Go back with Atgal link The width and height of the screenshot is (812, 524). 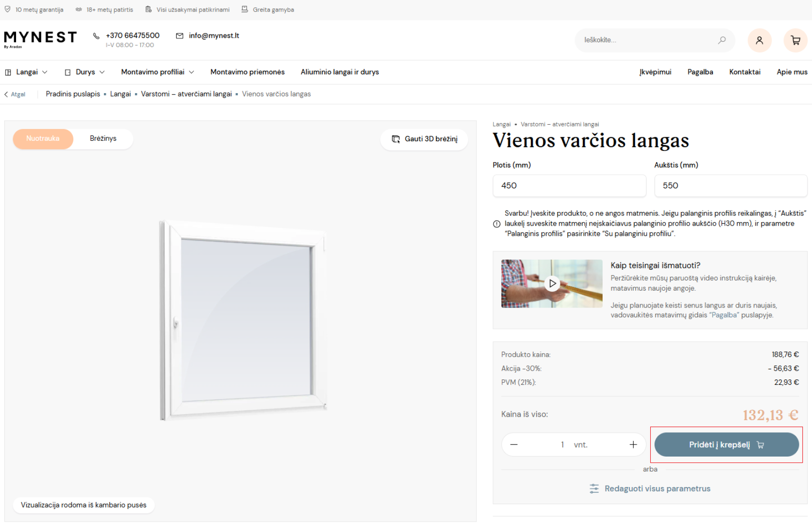[15, 94]
